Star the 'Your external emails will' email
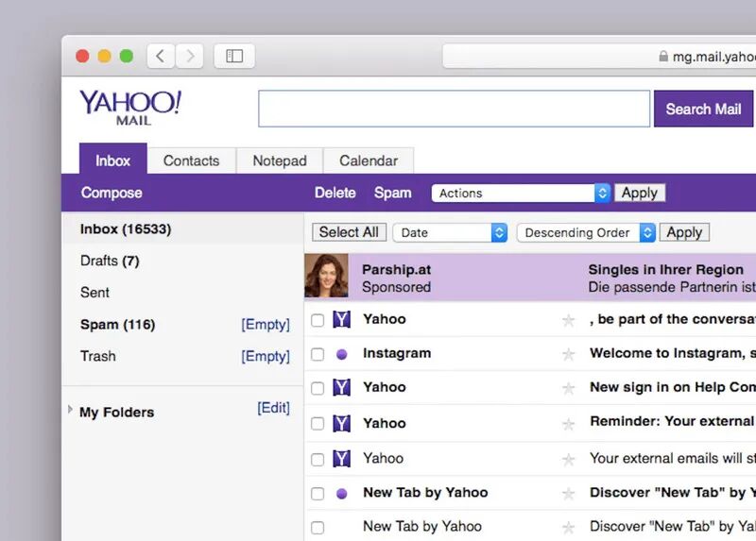 (569, 460)
